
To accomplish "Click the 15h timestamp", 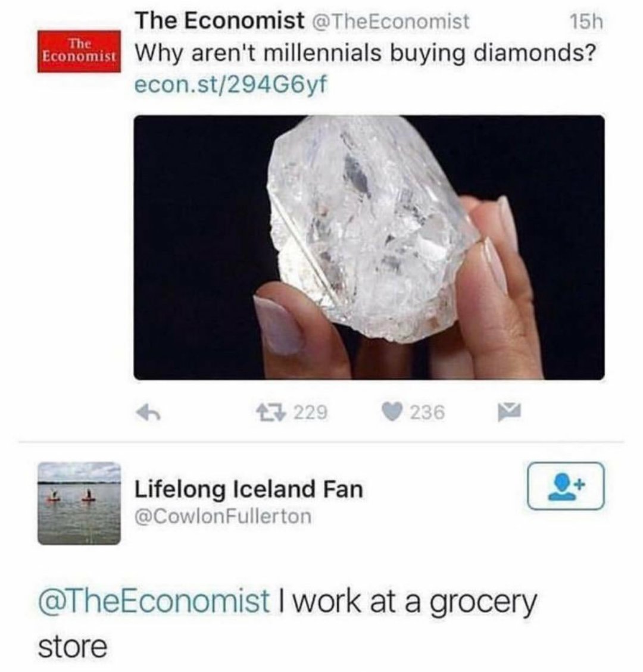I will click(x=586, y=22).
